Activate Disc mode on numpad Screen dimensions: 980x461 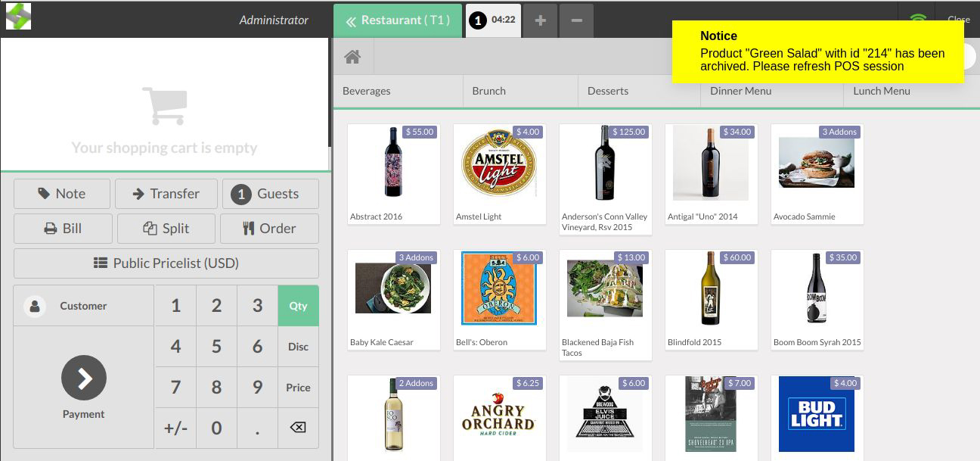(298, 347)
